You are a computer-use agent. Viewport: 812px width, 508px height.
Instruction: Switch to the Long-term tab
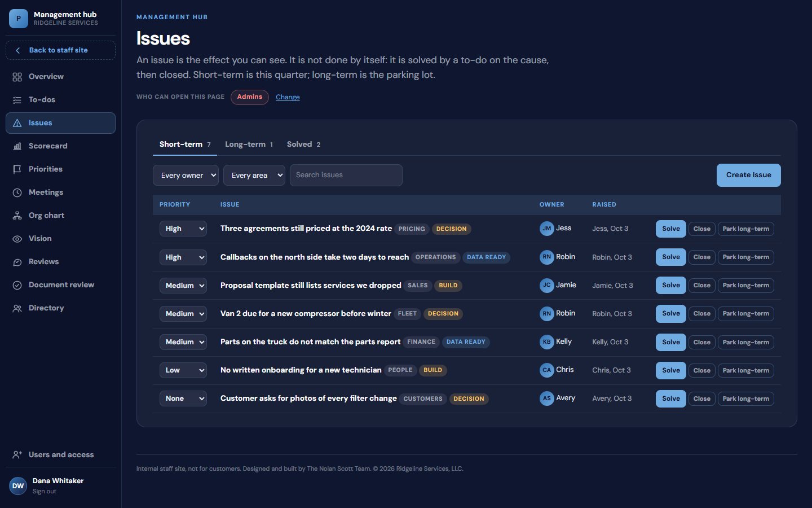249,144
